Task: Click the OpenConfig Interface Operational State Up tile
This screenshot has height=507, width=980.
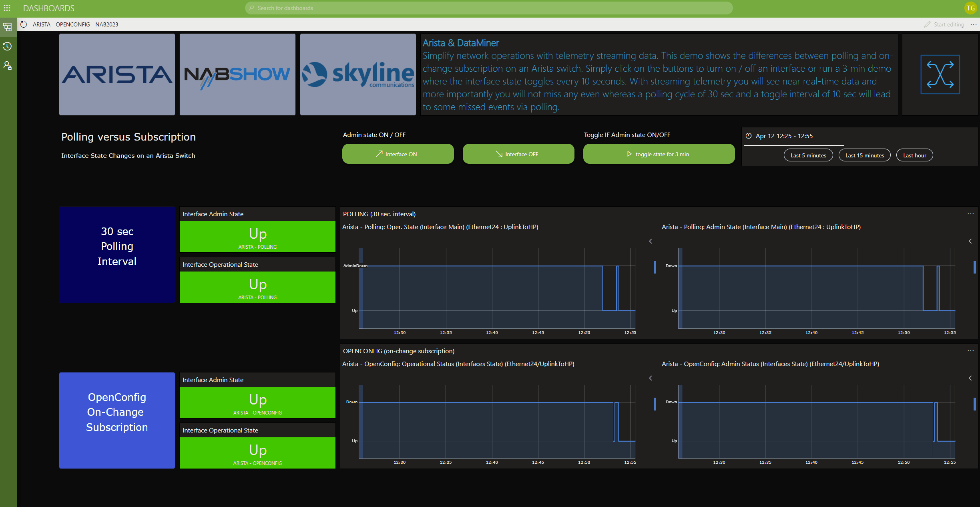Action: tap(257, 453)
